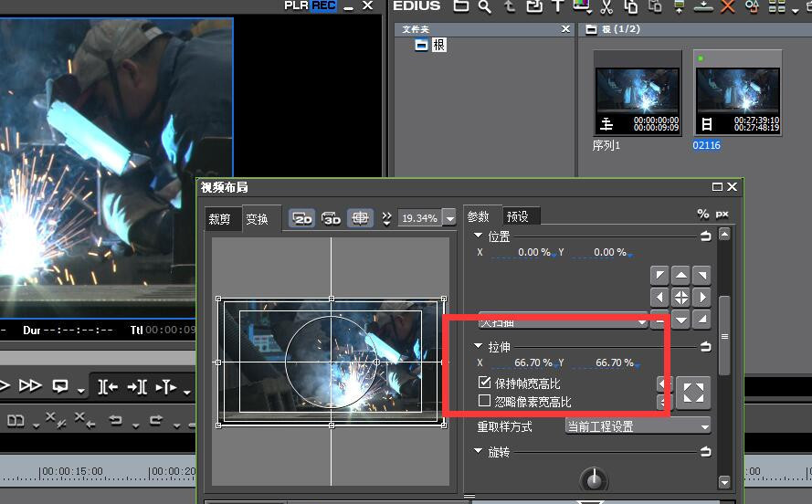812x504 pixels.
Task: Click the fast forward playback button
Action: point(30,385)
